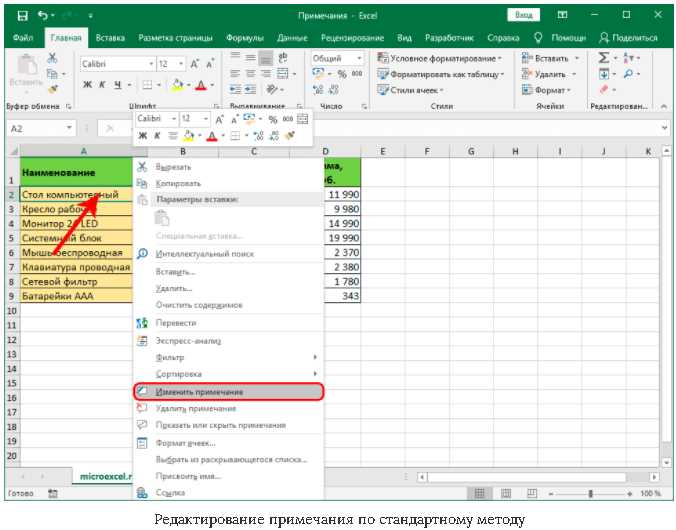The height and width of the screenshot is (530, 676).
Task: Toggle Italic (К) in the ribbon
Action: coord(102,85)
